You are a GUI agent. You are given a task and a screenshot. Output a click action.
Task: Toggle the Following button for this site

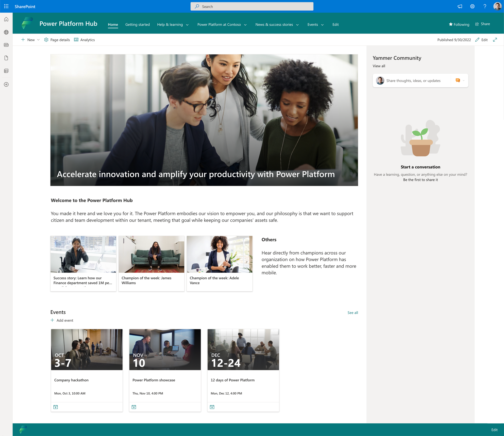pyautogui.click(x=459, y=24)
